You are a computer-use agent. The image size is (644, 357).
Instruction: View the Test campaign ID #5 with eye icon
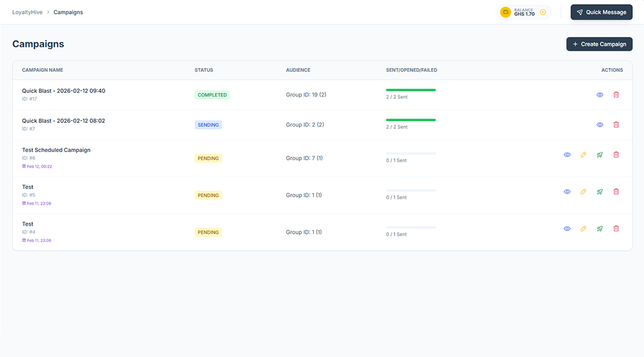[567, 192]
